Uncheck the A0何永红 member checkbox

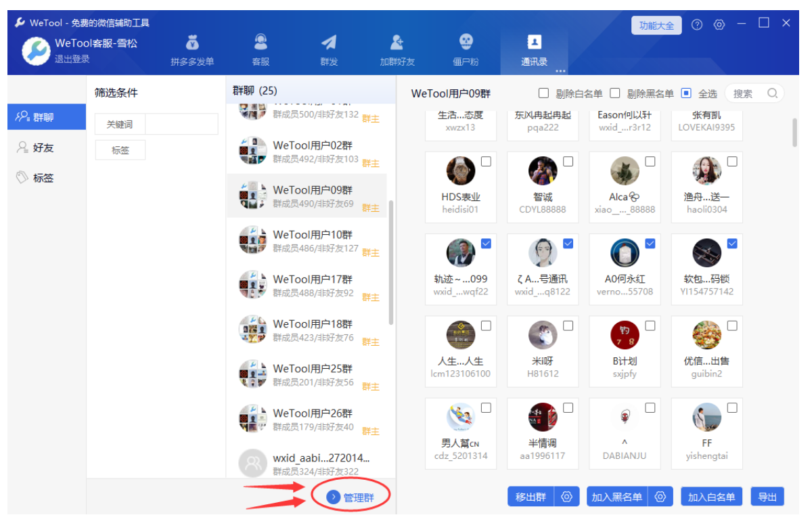650,244
